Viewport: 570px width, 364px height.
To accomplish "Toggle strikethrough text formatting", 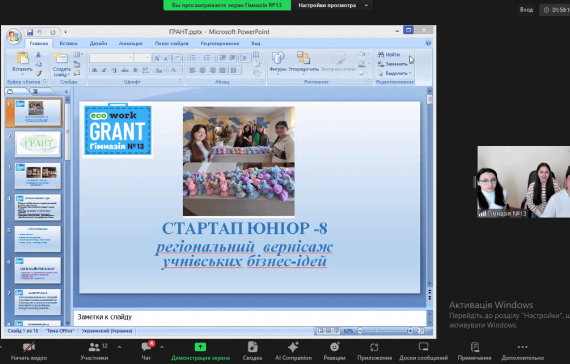I will point(125,70).
